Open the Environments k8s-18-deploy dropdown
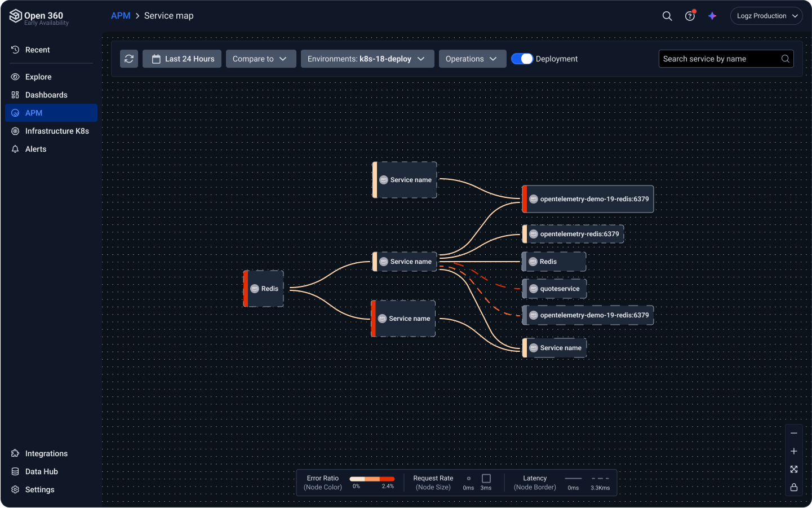Viewport: 812px width, 508px height. (367, 59)
